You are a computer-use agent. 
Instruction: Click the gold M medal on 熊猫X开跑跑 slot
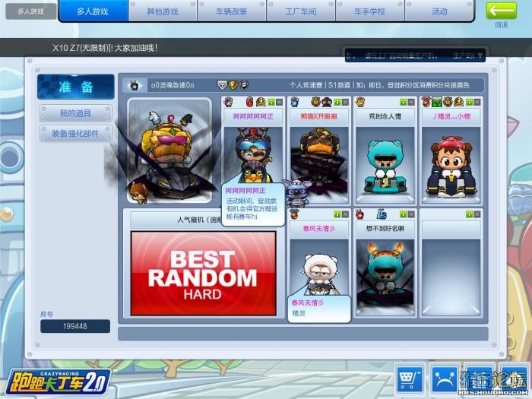(x=315, y=102)
